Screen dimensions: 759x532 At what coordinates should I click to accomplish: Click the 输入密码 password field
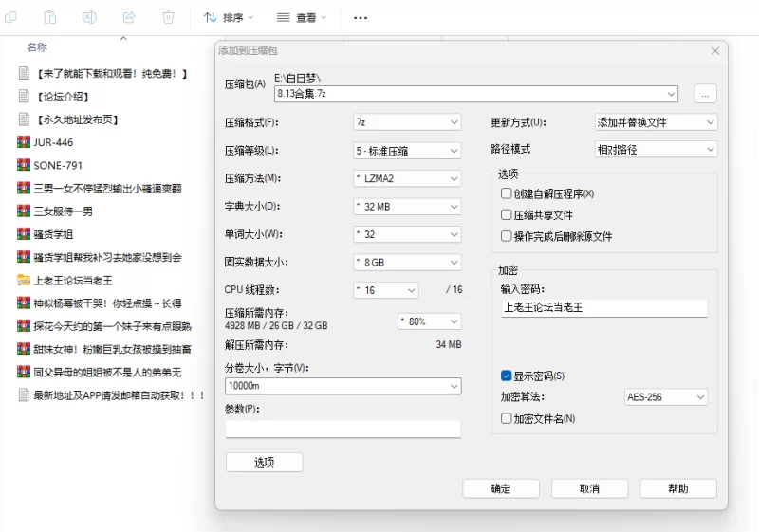point(604,307)
